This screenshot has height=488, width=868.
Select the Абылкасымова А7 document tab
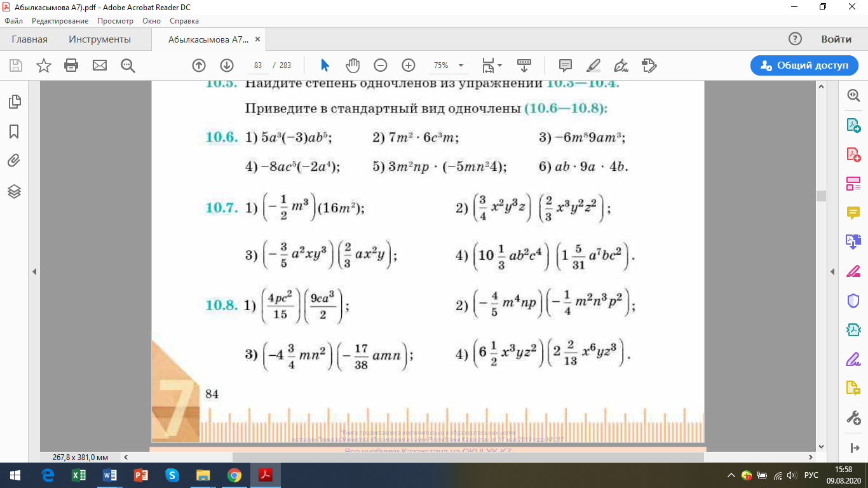pyautogui.click(x=208, y=39)
